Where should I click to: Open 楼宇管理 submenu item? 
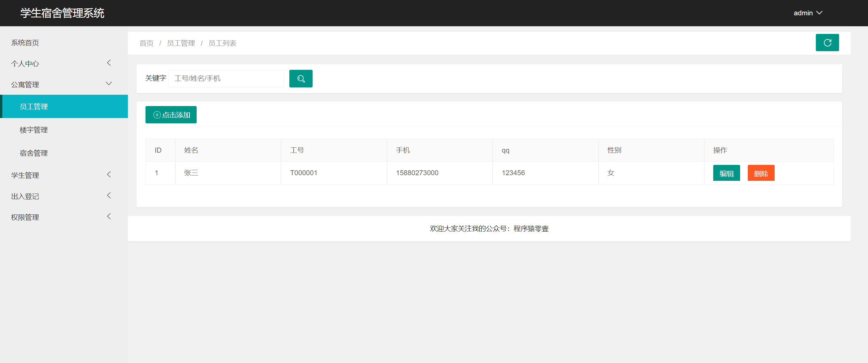point(34,130)
